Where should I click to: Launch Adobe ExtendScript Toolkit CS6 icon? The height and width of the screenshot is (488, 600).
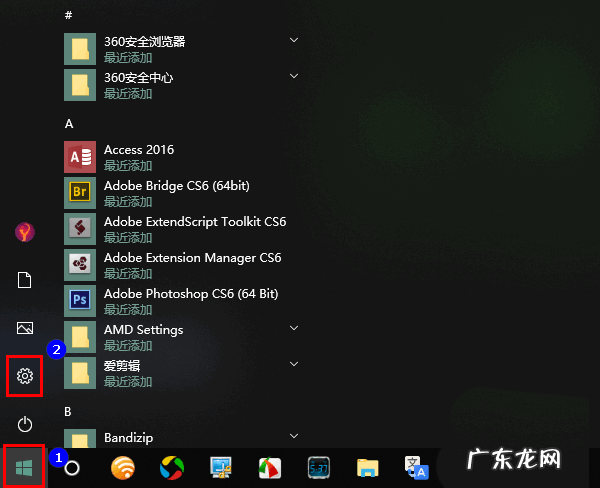coord(80,229)
